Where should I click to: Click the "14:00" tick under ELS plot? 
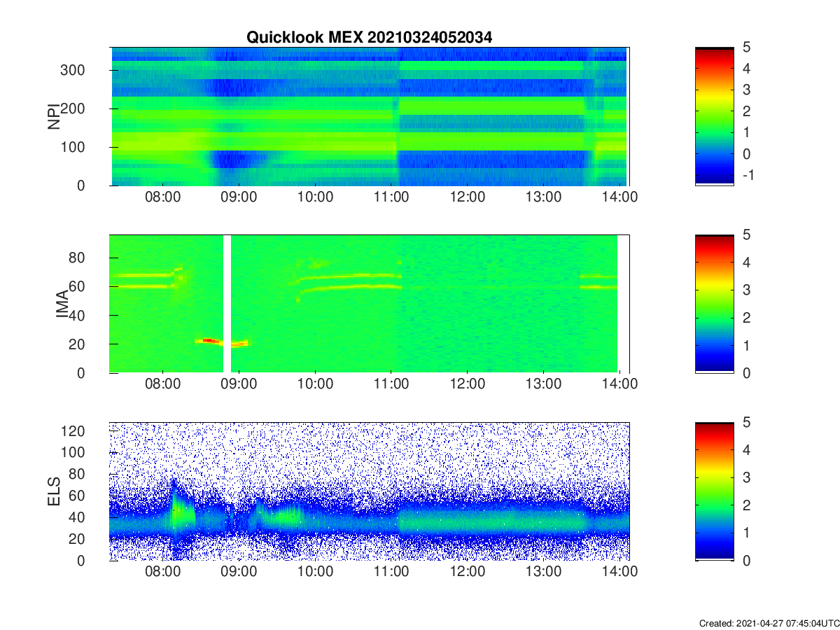(x=620, y=573)
